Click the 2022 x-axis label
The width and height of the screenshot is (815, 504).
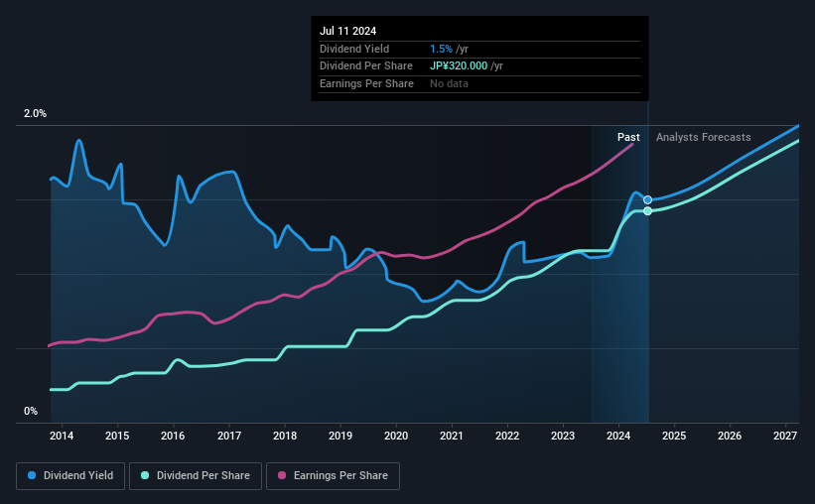507,436
